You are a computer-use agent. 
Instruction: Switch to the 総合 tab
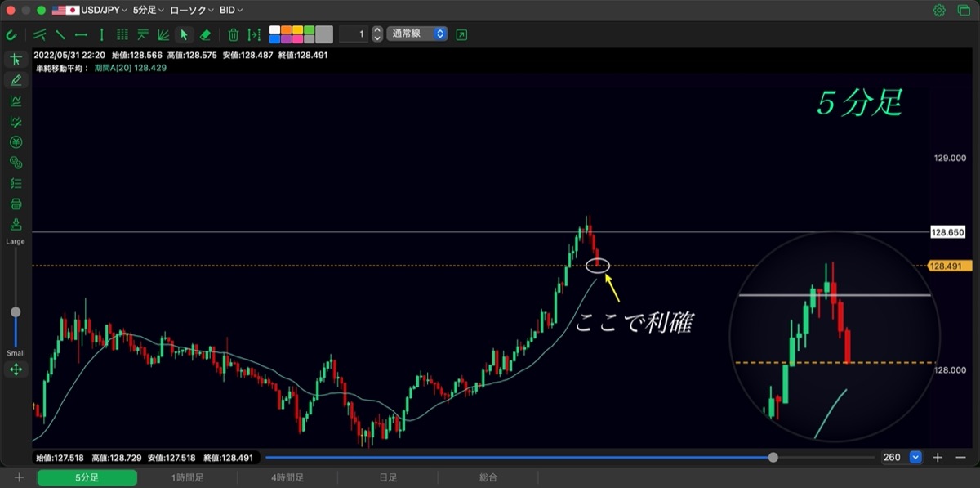(x=488, y=477)
